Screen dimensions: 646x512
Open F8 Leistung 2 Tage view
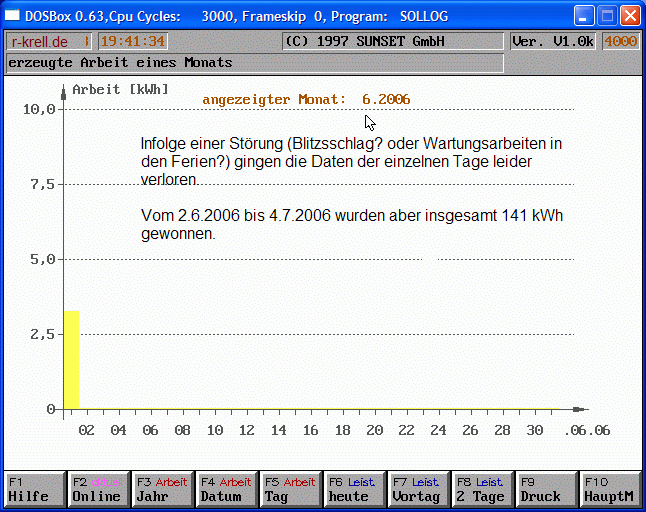[482, 489]
